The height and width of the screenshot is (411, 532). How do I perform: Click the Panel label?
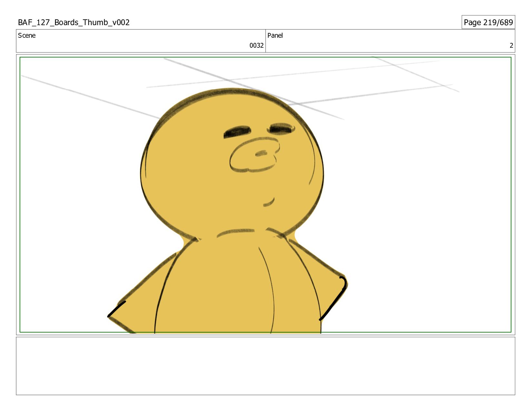(x=275, y=35)
